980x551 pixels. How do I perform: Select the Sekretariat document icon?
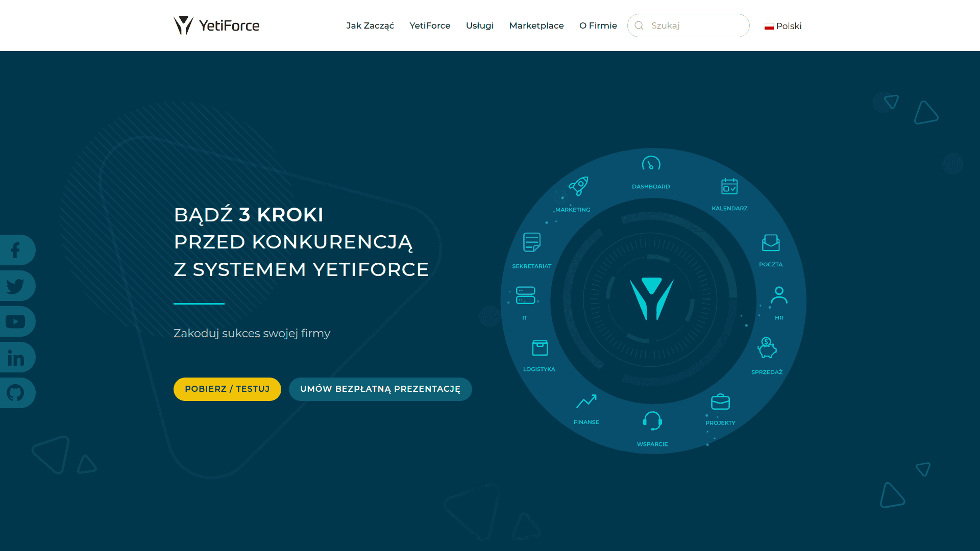pos(532,242)
